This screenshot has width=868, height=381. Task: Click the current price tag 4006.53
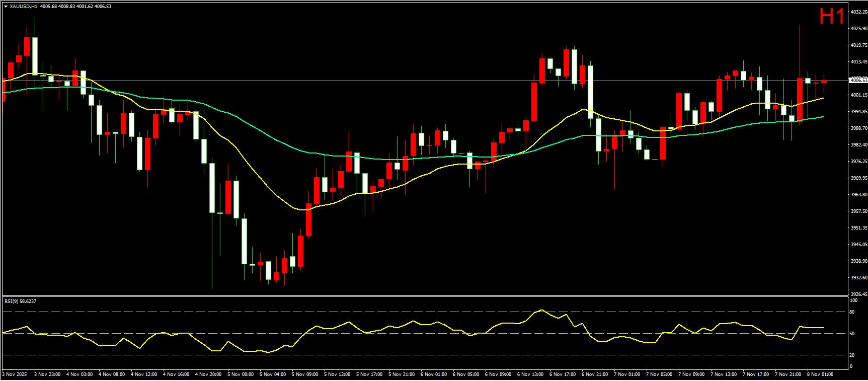(858, 80)
